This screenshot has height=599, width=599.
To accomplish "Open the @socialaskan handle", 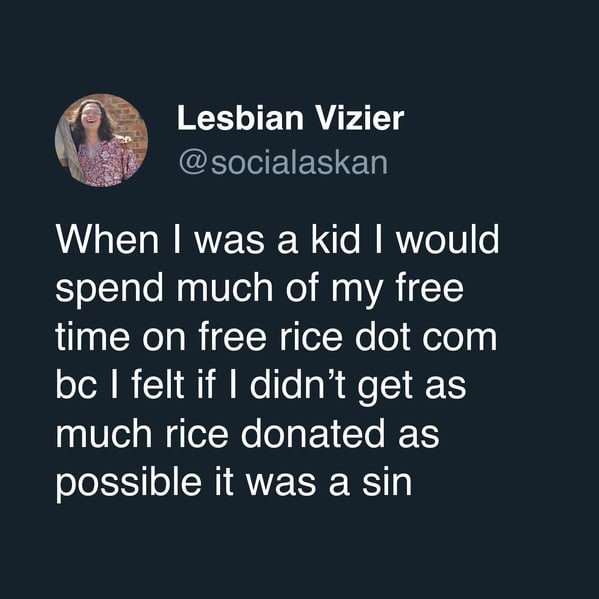I will click(283, 163).
